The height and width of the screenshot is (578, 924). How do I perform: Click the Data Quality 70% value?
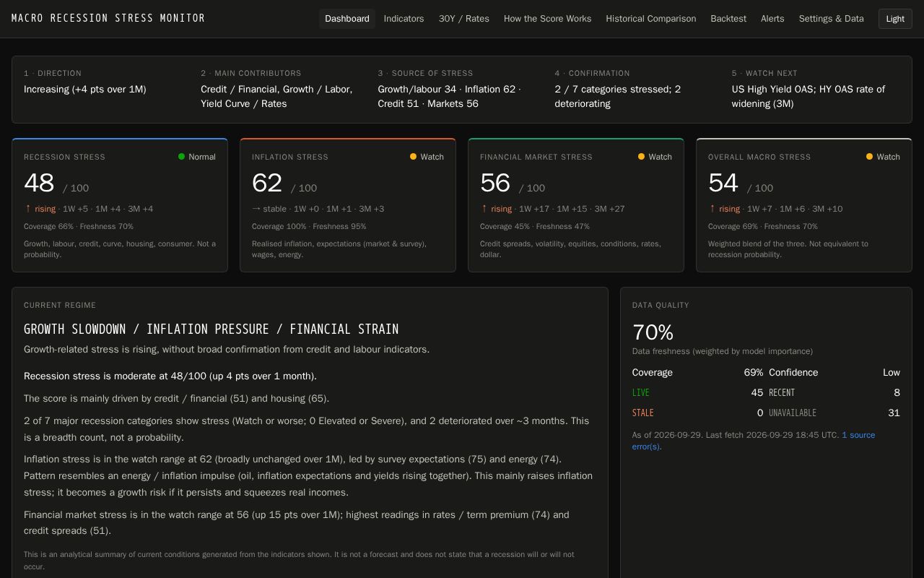[x=653, y=332]
